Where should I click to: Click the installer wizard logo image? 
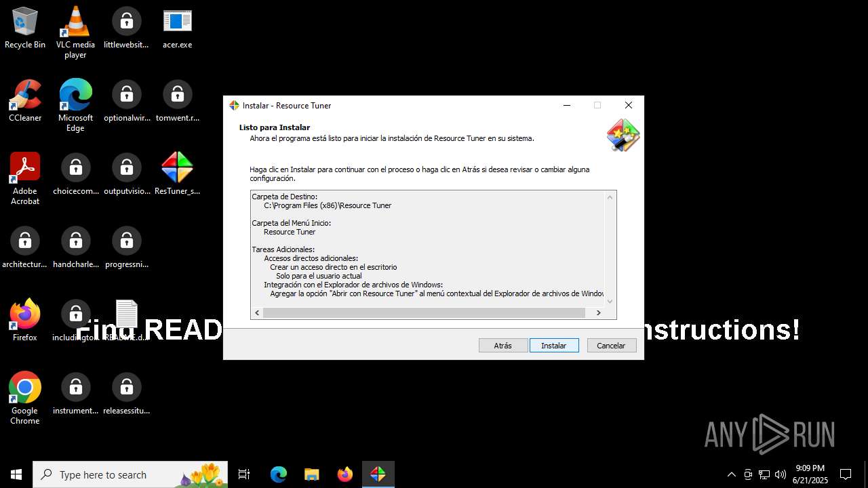(x=623, y=135)
